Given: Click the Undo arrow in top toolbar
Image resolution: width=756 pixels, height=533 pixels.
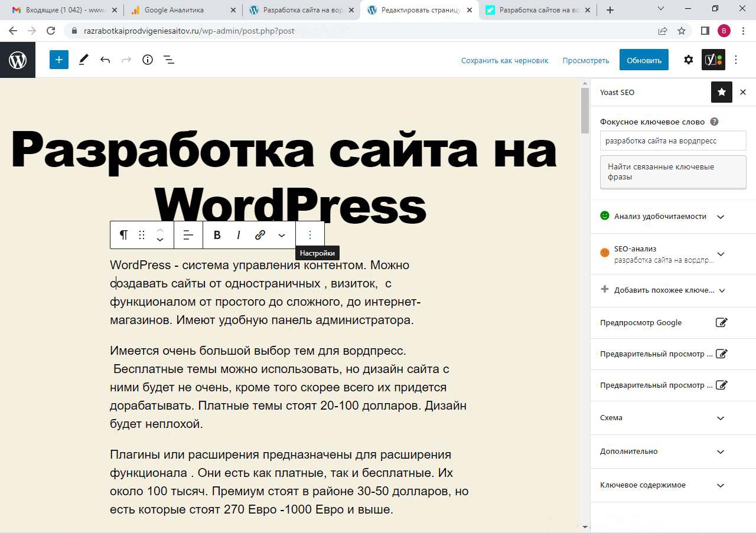Looking at the screenshot, I should [105, 60].
